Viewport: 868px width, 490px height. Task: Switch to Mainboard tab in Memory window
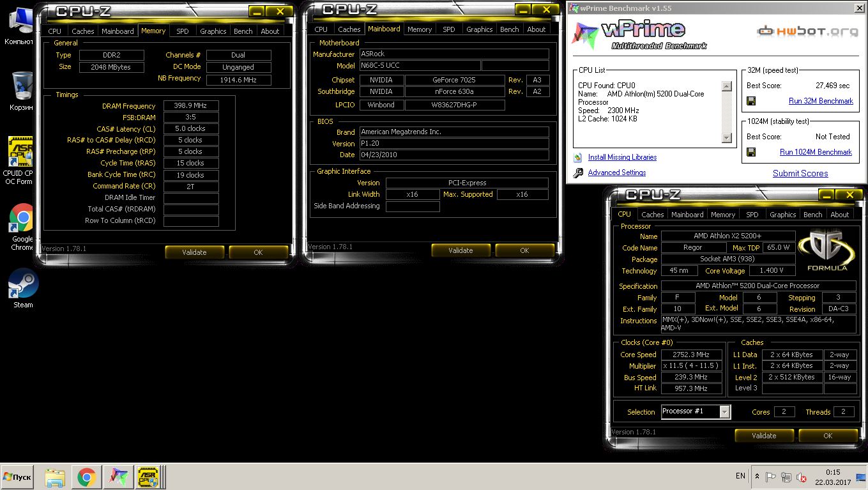[x=118, y=31]
